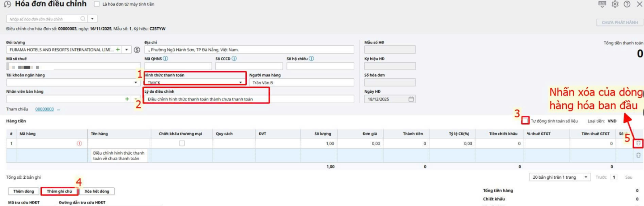Open the help question mark icon
The height and width of the screenshot is (206, 644).
pyautogui.click(x=627, y=4)
